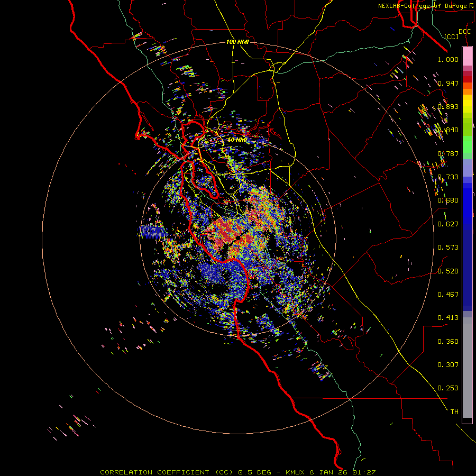Click the 100 NMI range ring label
Image resolution: width=476 pixels, height=476 pixels.
pyautogui.click(x=237, y=42)
